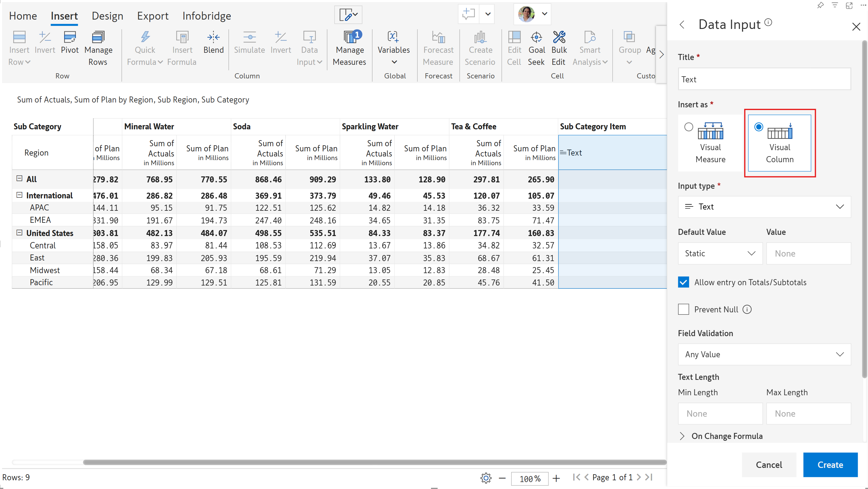868x489 pixels.
Task: Open the Field Validation Any Value dropdown
Action: tap(764, 355)
